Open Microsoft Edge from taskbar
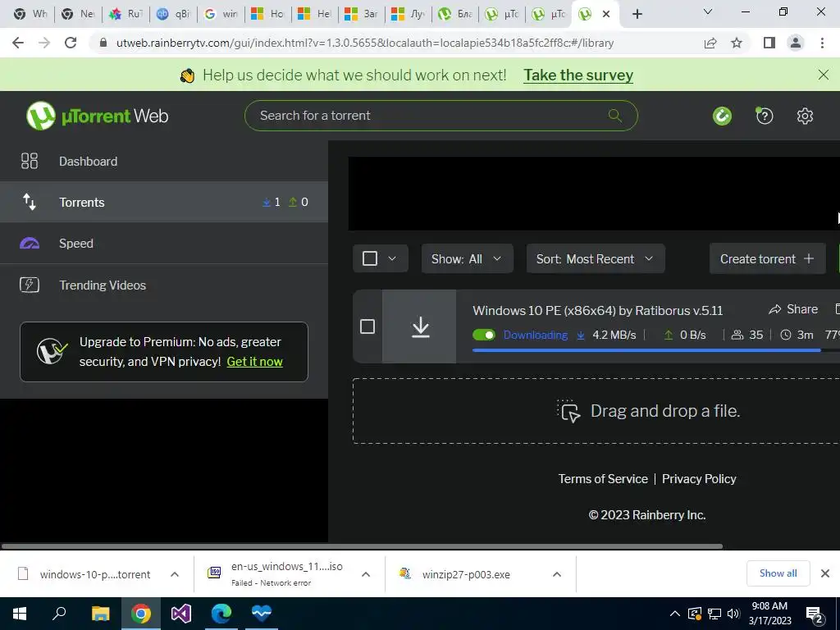This screenshot has width=840, height=630. point(221,614)
